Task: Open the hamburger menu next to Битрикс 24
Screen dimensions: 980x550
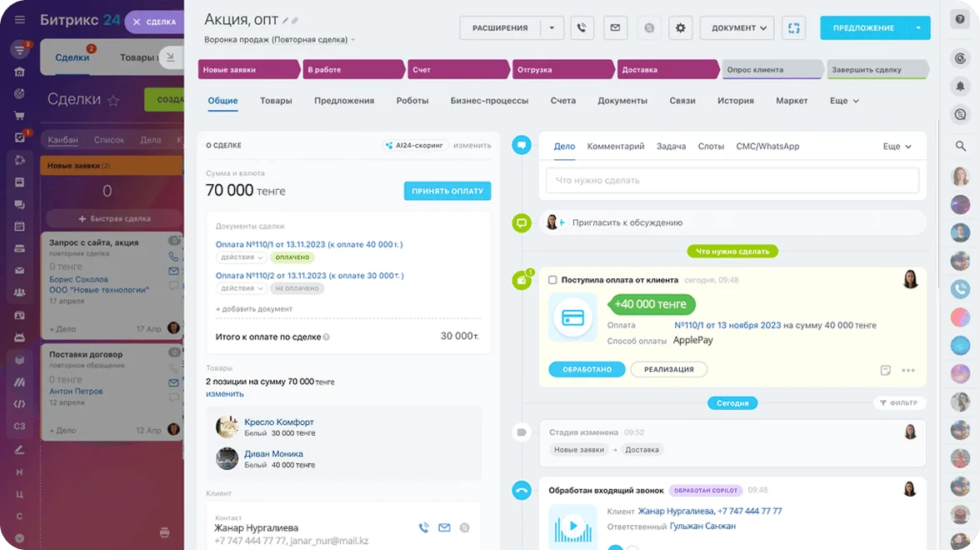Action: click(x=20, y=19)
